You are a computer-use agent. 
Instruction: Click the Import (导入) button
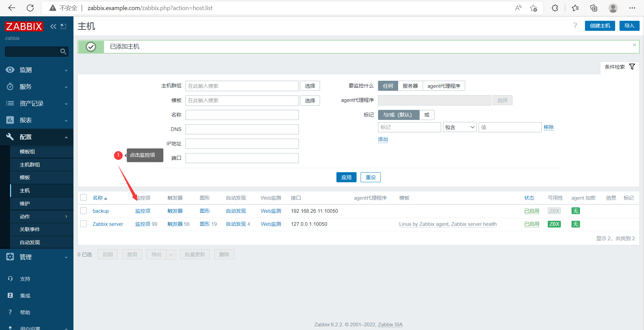[629, 26]
